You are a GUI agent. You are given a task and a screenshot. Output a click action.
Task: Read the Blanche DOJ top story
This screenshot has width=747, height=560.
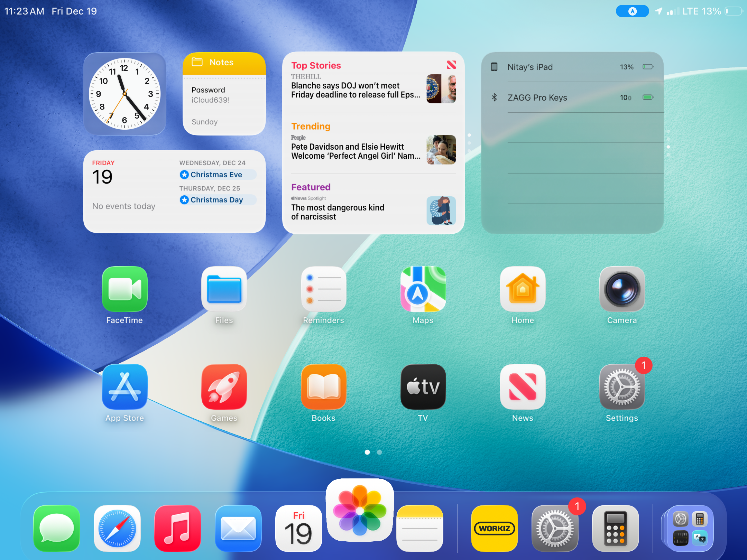tap(355, 90)
